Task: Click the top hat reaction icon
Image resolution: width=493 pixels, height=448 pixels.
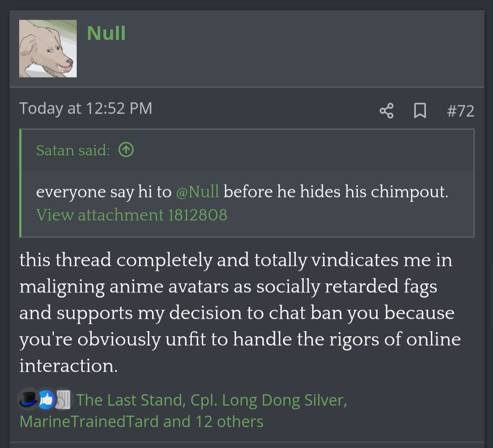Action: click(28, 400)
